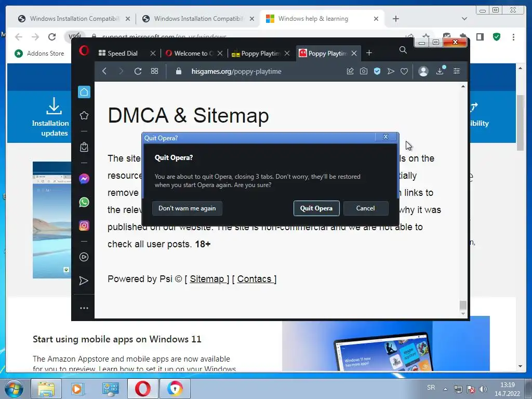The width and height of the screenshot is (532, 399).
Task: Click the green shield extension in Chrome
Action: pyautogui.click(x=497, y=37)
